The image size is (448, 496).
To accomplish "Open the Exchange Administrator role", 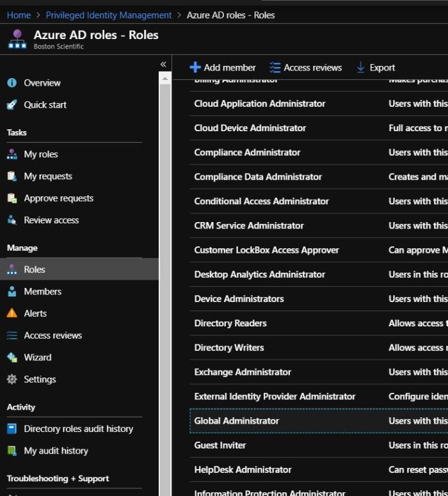I will [x=243, y=372].
